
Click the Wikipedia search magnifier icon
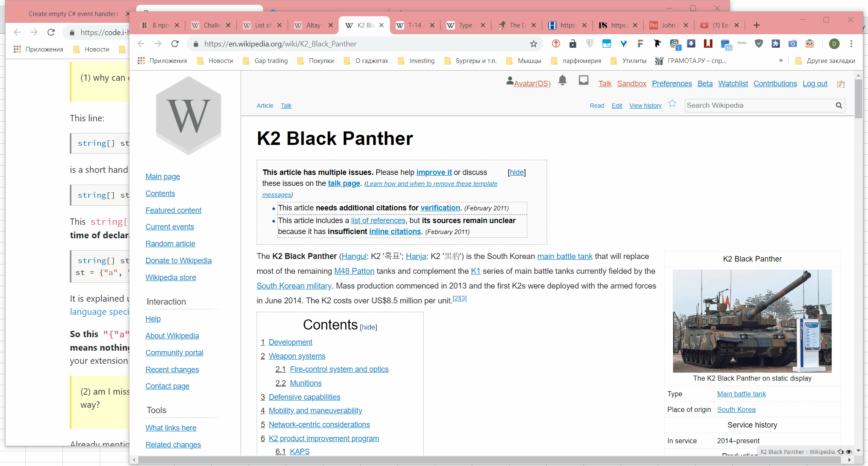pos(839,106)
